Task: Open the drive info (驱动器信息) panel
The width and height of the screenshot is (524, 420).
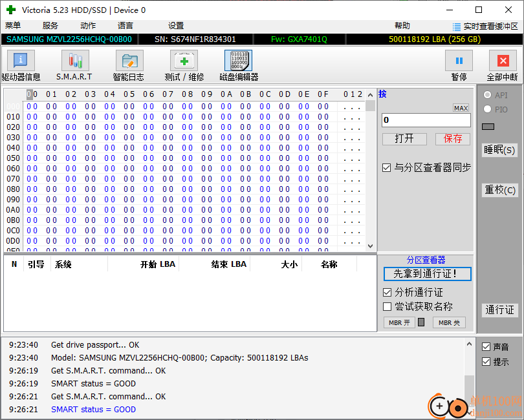Action: coord(21,66)
